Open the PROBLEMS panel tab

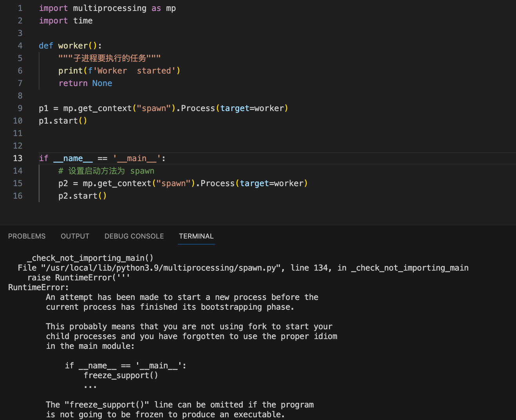[27, 236]
